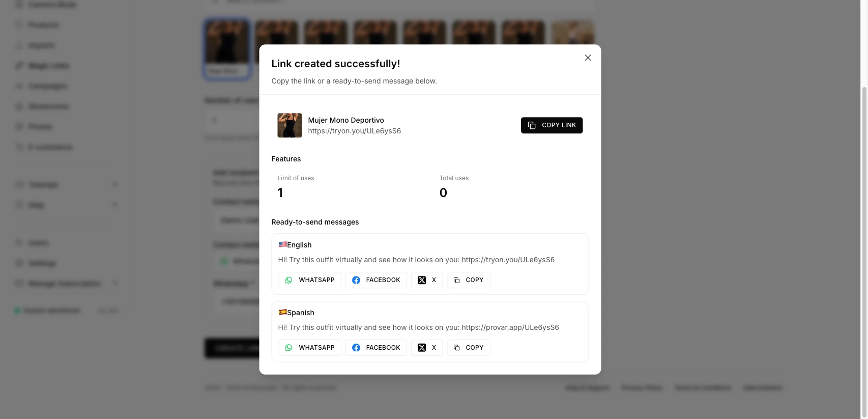Viewport: 868px width, 419px height.
Task: Post English message on X
Action: point(427,280)
